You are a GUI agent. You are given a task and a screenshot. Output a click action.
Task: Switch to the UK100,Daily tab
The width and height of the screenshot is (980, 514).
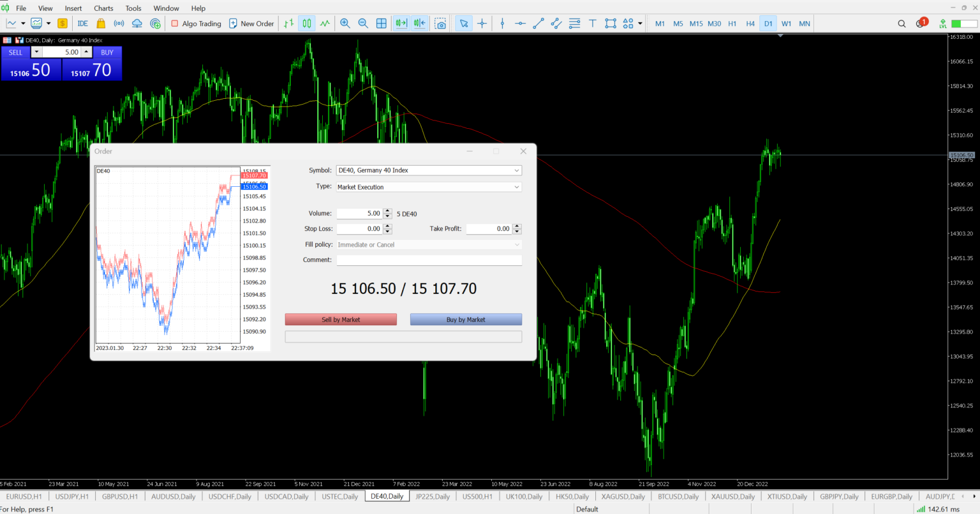(x=523, y=496)
